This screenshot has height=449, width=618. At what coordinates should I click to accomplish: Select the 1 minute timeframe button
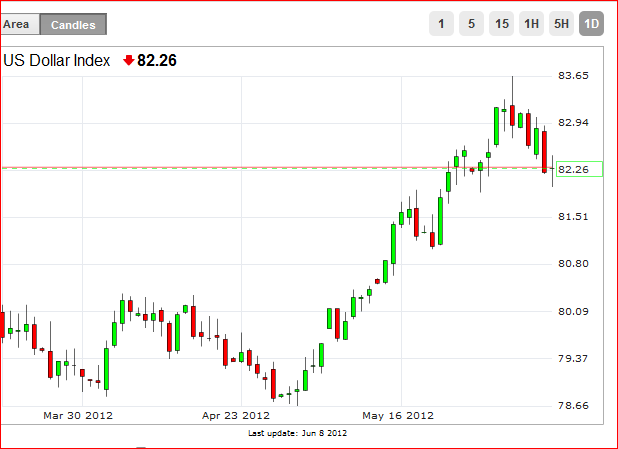click(441, 24)
